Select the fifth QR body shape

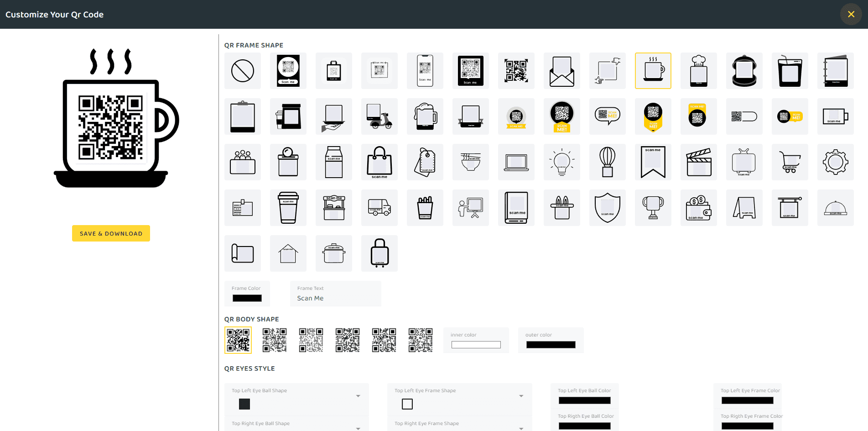click(384, 340)
